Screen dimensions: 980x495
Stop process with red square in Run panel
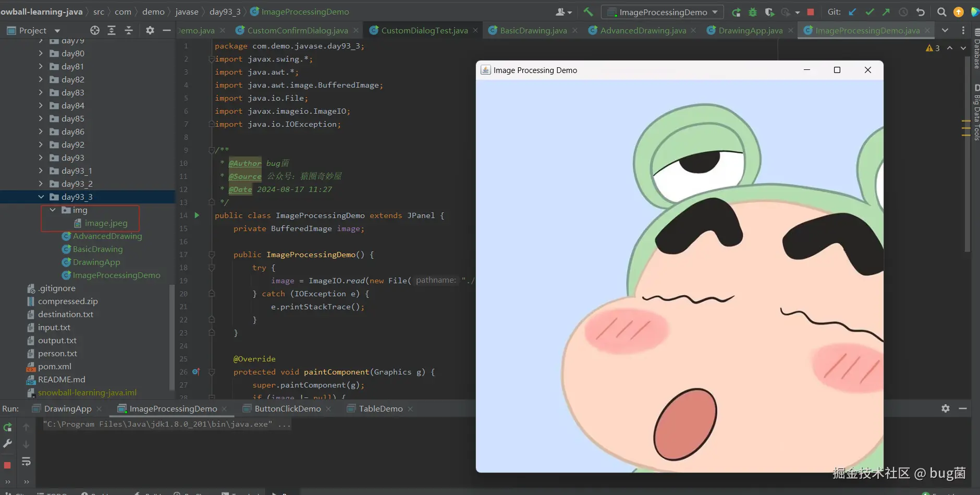click(x=7, y=465)
